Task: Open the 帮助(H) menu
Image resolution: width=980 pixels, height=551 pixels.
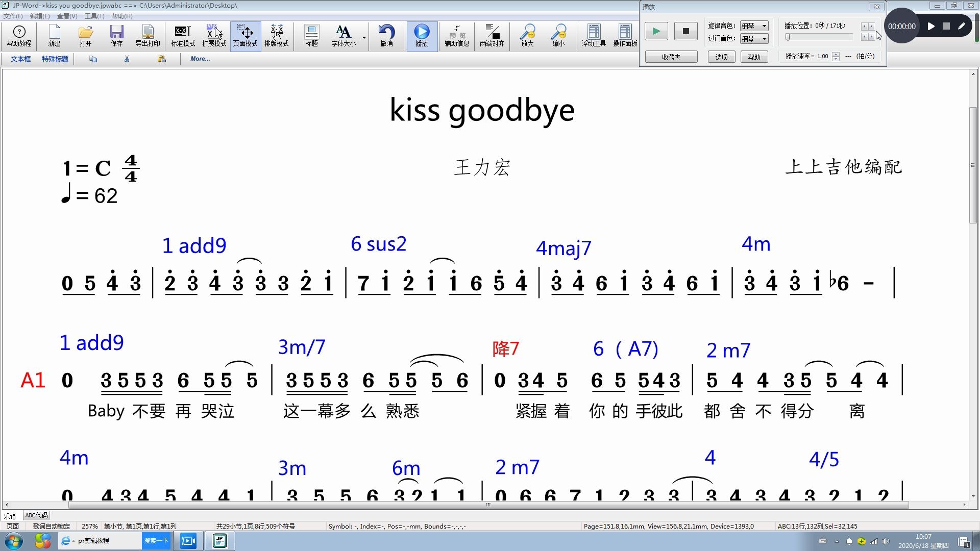Action: coord(122,16)
